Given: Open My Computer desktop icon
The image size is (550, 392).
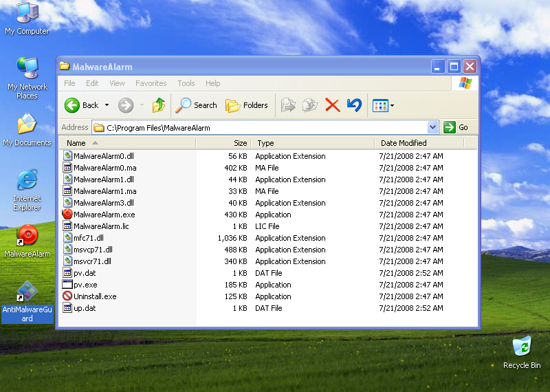Looking at the screenshot, I should (x=27, y=19).
